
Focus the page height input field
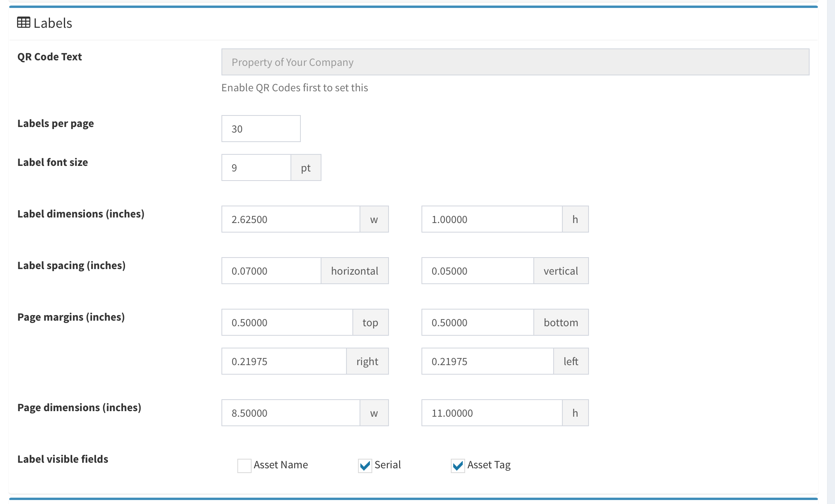click(x=491, y=413)
